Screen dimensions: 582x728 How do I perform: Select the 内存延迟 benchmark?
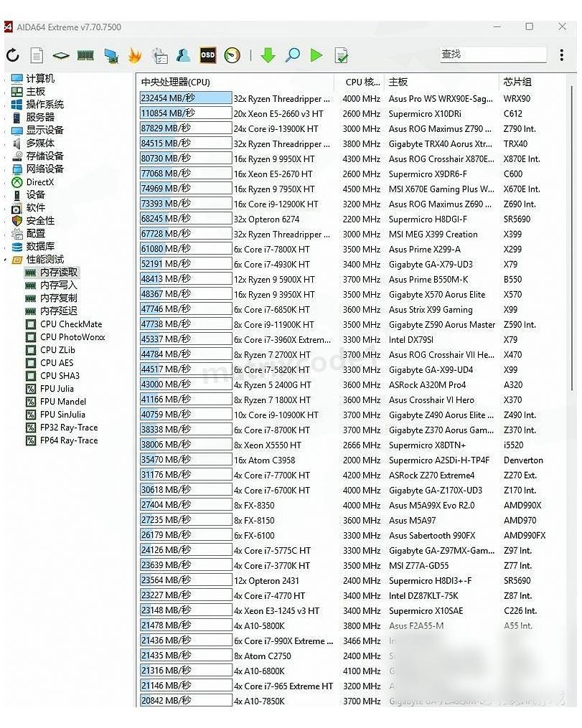(59, 311)
